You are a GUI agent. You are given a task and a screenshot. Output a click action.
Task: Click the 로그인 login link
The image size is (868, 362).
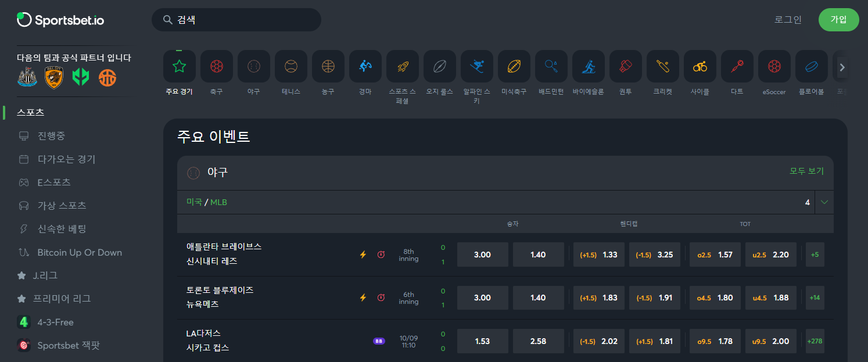pyautogui.click(x=788, y=20)
